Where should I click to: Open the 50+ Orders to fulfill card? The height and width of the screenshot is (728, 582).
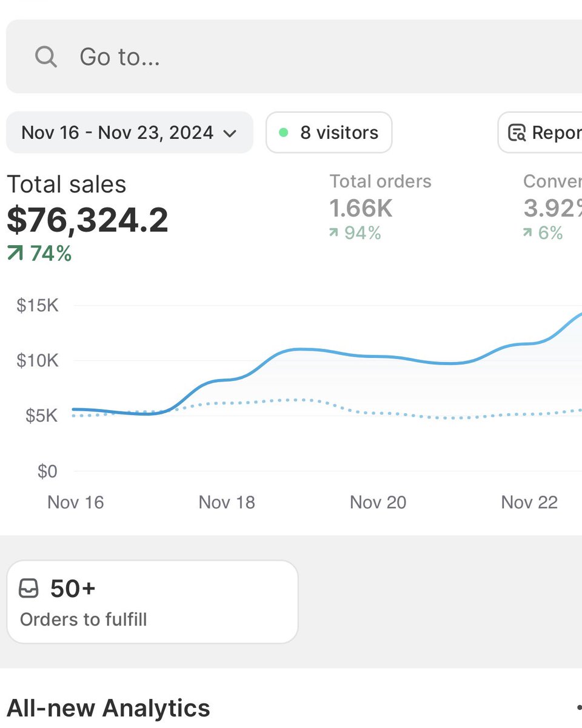pyautogui.click(x=152, y=601)
